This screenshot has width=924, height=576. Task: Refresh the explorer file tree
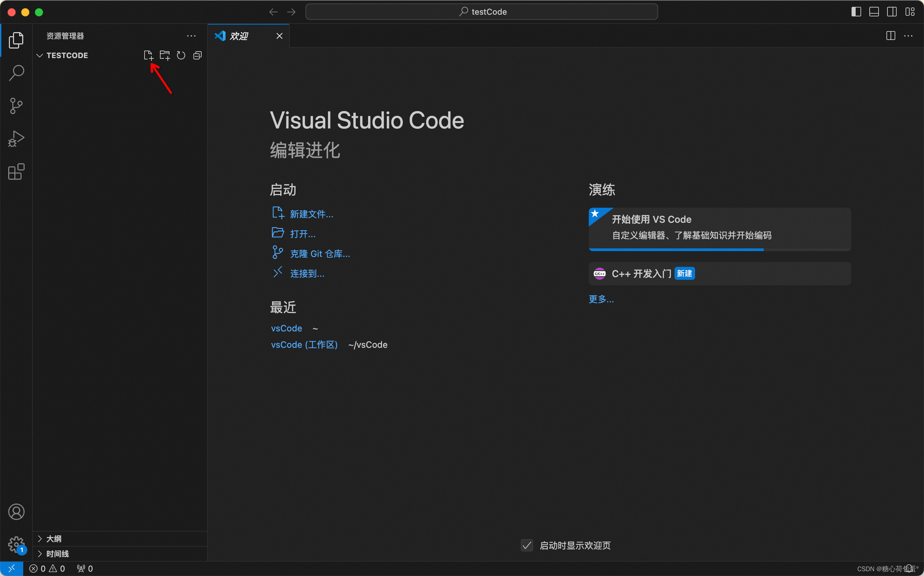[181, 56]
